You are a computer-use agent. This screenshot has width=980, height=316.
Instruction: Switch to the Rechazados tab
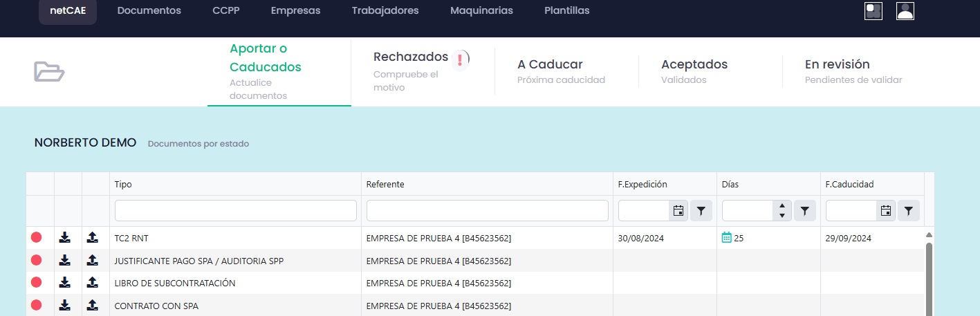(x=411, y=57)
